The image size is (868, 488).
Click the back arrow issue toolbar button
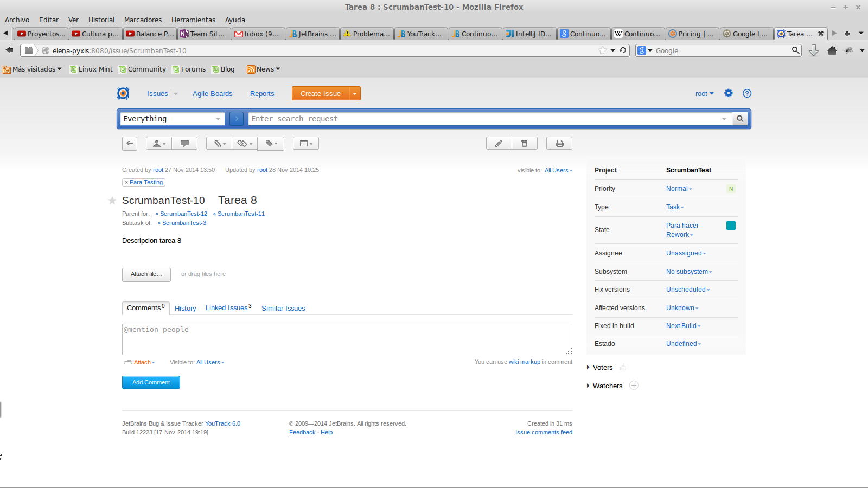pyautogui.click(x=130, y=143)
